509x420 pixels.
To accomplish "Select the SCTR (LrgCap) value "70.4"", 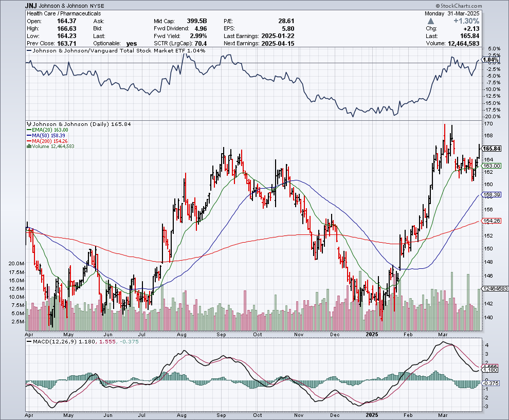I will [x=201, y=44].
